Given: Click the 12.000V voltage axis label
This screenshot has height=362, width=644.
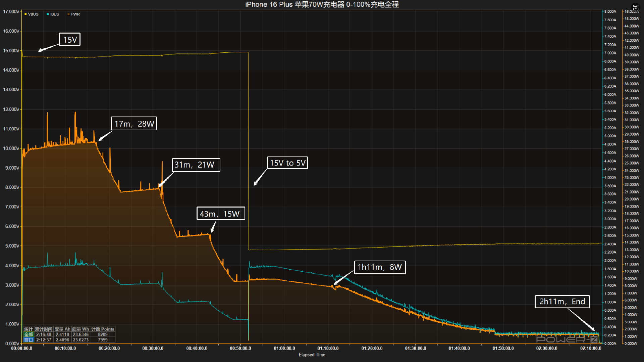Looking at the screenshot, I should 11,109.
